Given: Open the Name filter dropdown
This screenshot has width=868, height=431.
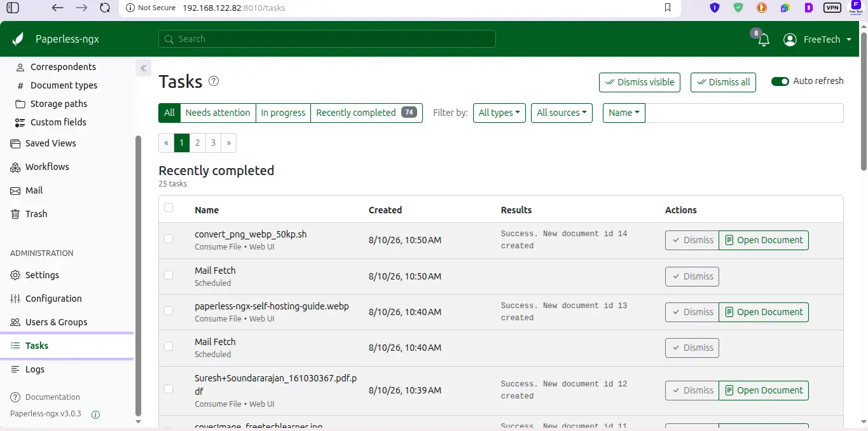Looking at the screenshot, I should point(624,113).
